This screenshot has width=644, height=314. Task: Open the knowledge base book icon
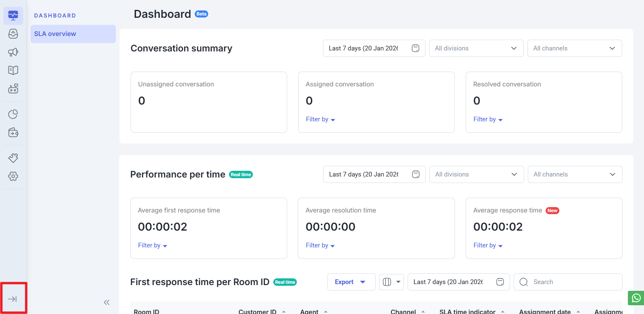tap(13, 70)
